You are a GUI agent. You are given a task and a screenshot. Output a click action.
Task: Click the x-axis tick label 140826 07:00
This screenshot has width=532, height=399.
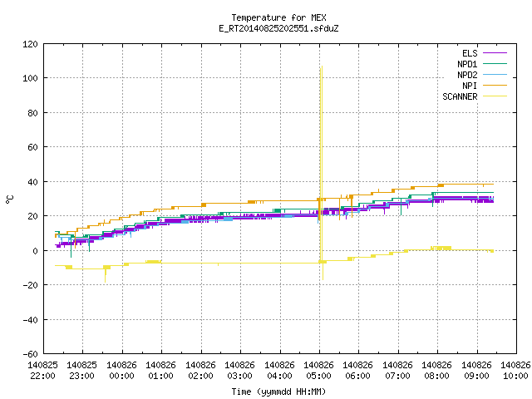[397, 371]
